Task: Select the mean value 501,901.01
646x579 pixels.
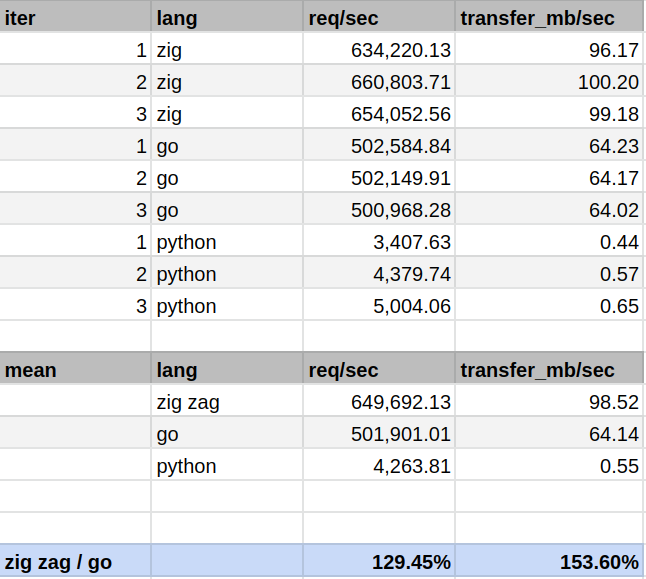Action: click(x=378, y=434)
